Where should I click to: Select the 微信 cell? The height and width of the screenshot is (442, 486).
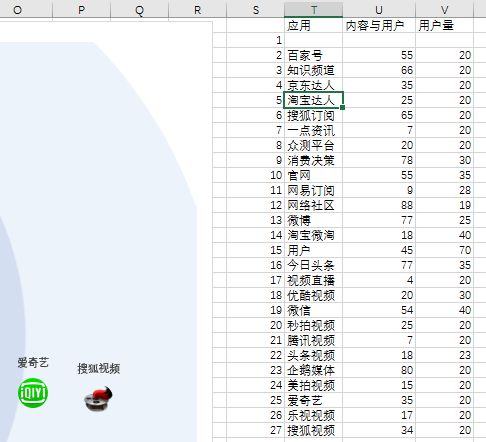pyautogui.click(x=314, y=310)
